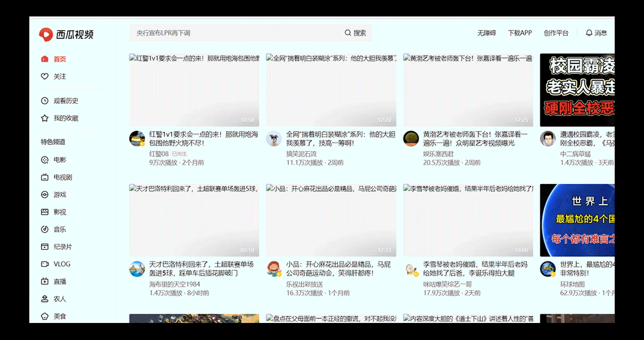Open the 电影 channel label
The height and width of the screenshot is (340, 644).
(60, 160)
